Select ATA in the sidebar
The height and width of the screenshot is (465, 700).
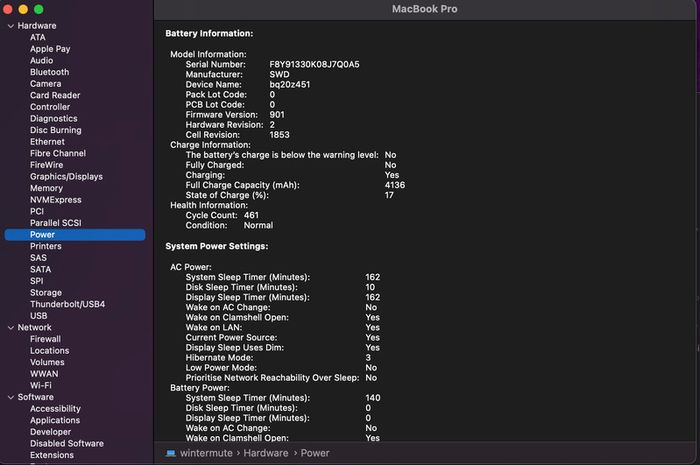coord(38,37)
